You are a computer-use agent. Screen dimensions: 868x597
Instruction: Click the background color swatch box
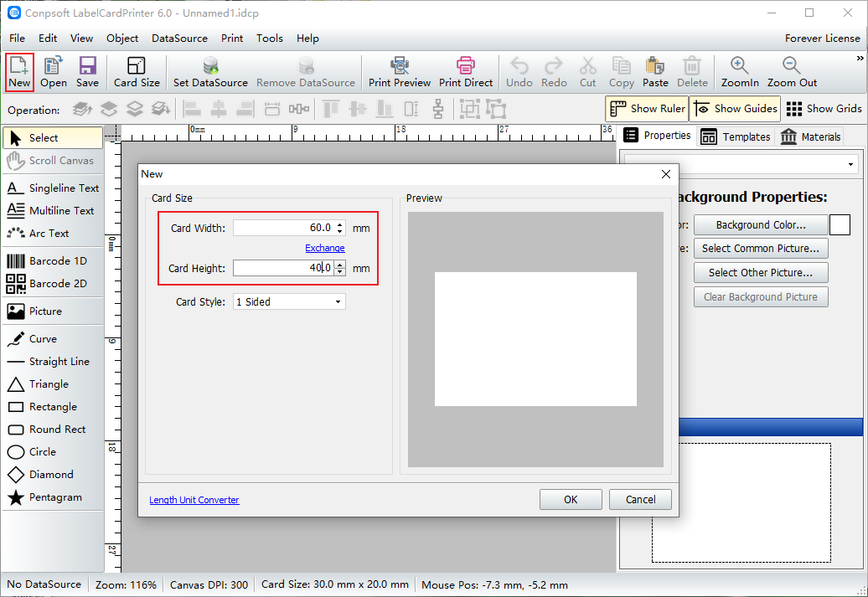pos(840,225)
